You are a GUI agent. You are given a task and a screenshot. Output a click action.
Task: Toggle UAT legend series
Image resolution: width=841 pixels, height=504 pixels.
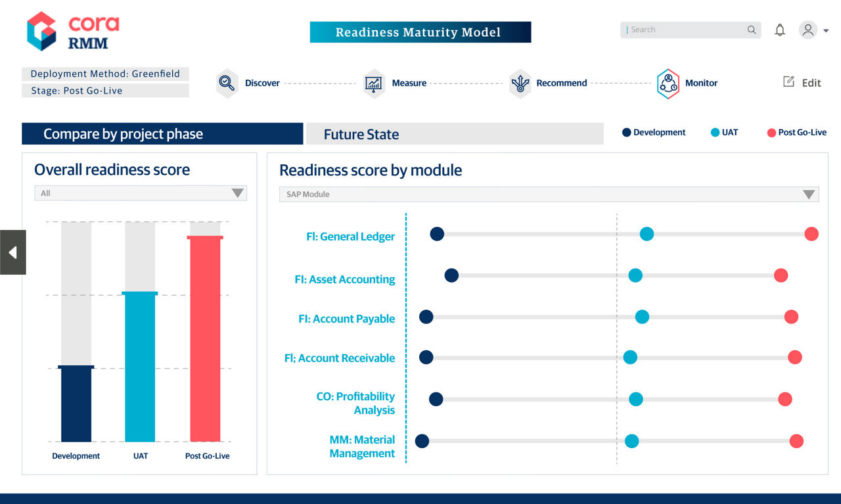tap(724, 133)
